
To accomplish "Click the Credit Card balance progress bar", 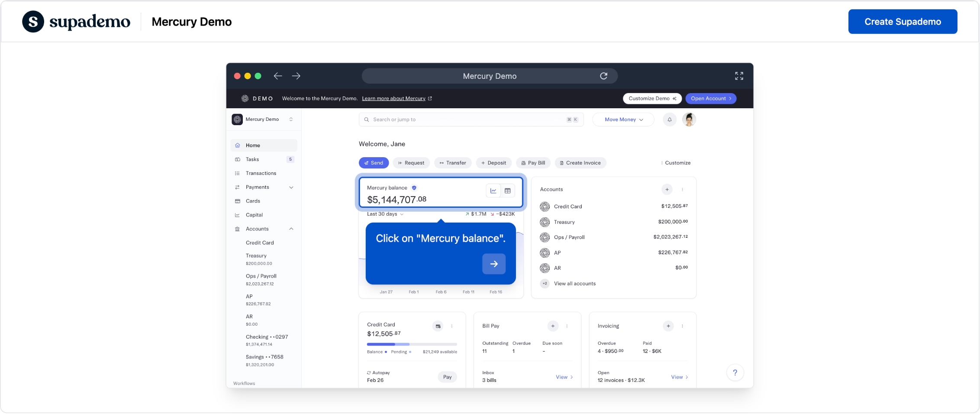I will (x=411, y=344).
